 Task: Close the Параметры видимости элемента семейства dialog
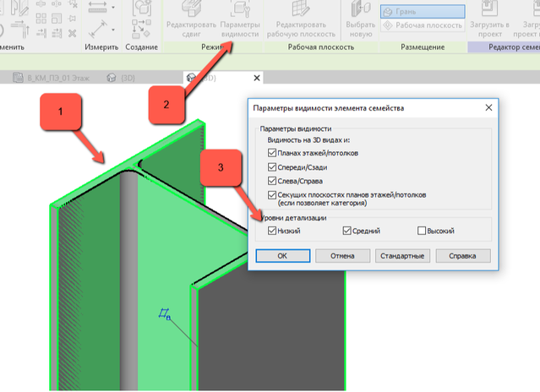tap(488, 108)
